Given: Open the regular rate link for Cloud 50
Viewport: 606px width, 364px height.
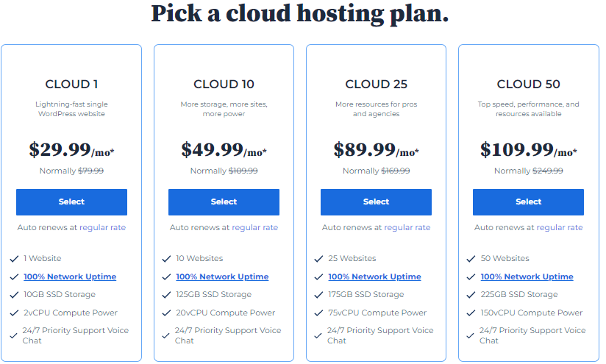Looking at the screenshot, I should click(x=560, y=227).
